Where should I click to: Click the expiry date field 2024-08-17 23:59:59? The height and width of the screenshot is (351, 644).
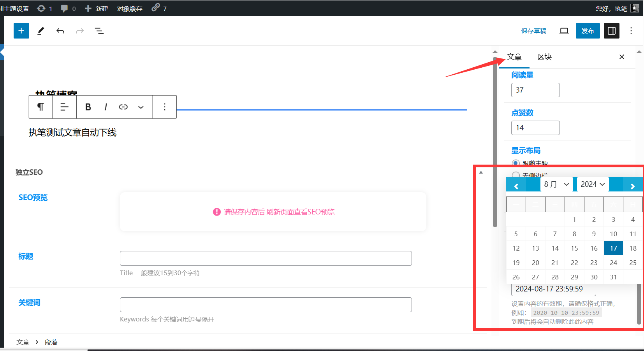(553, 289)
